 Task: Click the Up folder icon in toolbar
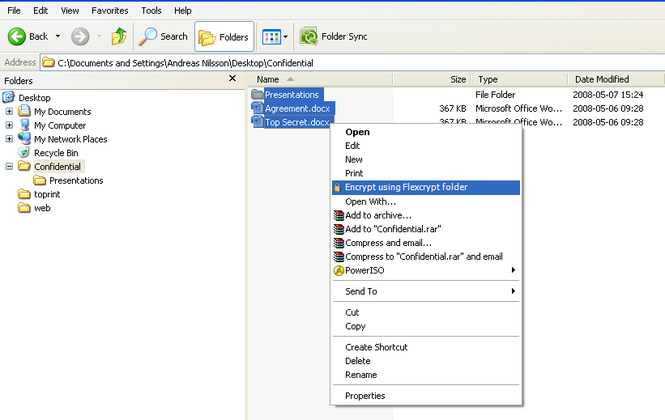click(118, 36)
